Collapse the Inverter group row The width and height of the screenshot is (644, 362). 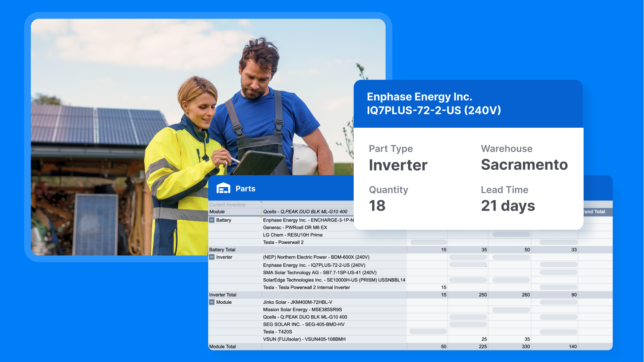(x=212, y=257)
